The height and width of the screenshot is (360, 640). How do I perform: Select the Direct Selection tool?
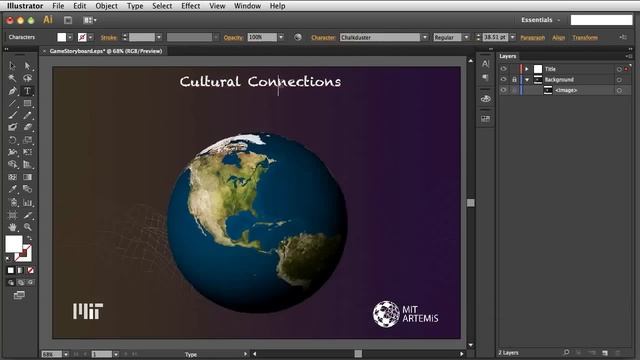pos(27,66)
